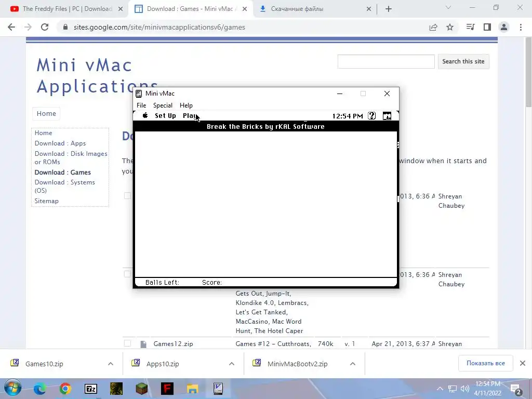Viewport: 532px width, 399px height.
Task: Check the Games12.zip row checkbox
Action: pyautogui.click(x=127, y=343)
